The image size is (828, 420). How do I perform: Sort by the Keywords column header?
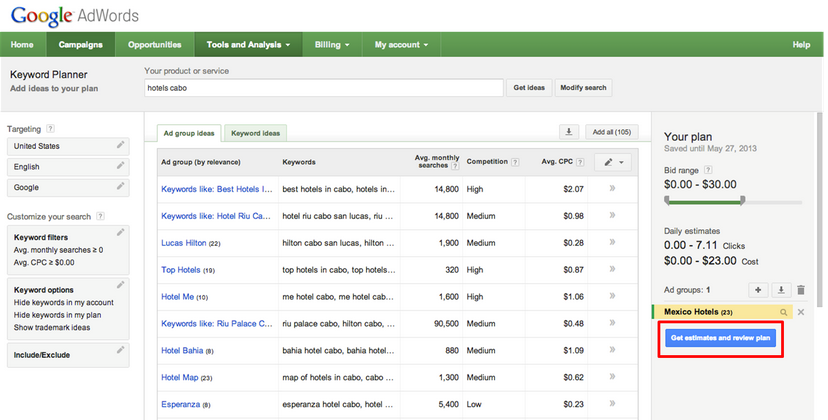299,162
